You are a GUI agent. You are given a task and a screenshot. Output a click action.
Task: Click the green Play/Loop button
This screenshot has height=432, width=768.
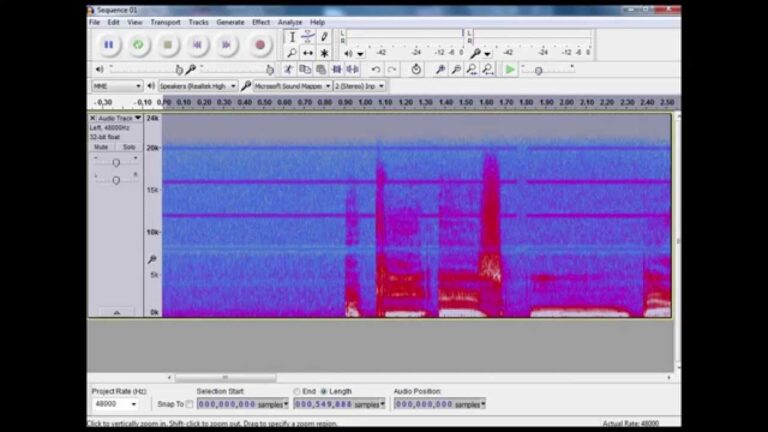pyautogui.click(x=138, y=45)
